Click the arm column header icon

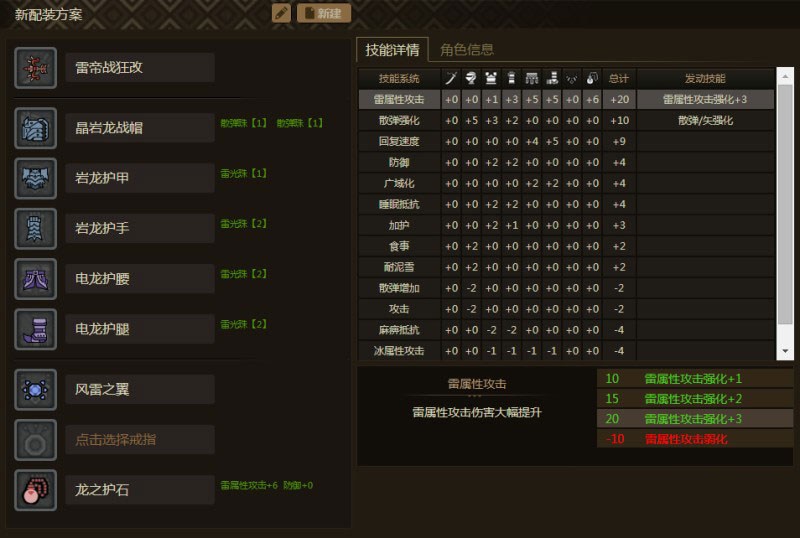(x=511, y=78)
